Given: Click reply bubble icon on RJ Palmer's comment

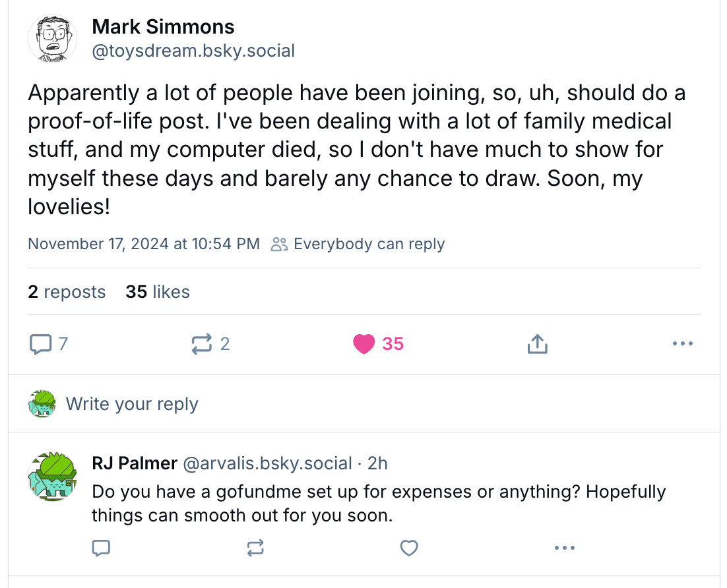Looking at the screenshot, I should pos(101,548).
